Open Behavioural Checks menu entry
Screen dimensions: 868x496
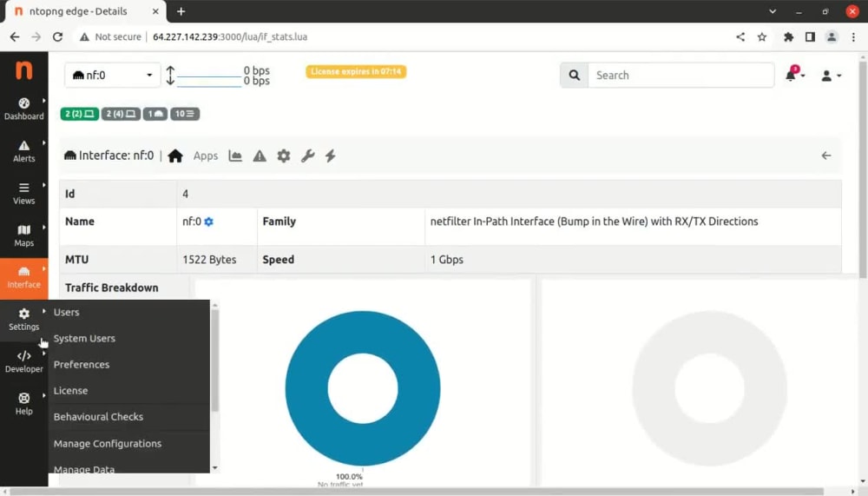98,417
